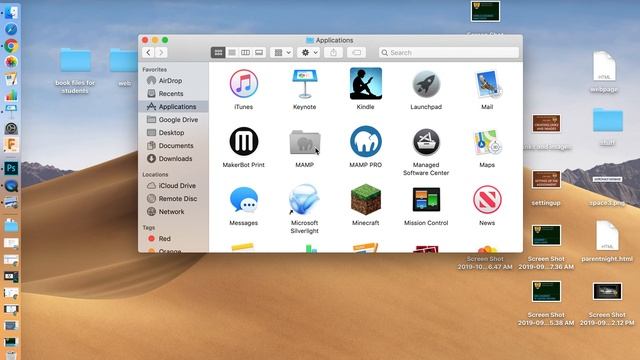Viewport: 640px width, 360px height.
Task: Open iTunes in the Applications window
Action: [x=244, y=84]
